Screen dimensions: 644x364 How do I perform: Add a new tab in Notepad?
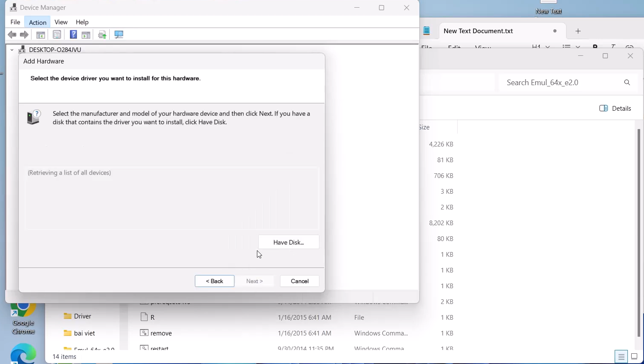coord(578,31)
